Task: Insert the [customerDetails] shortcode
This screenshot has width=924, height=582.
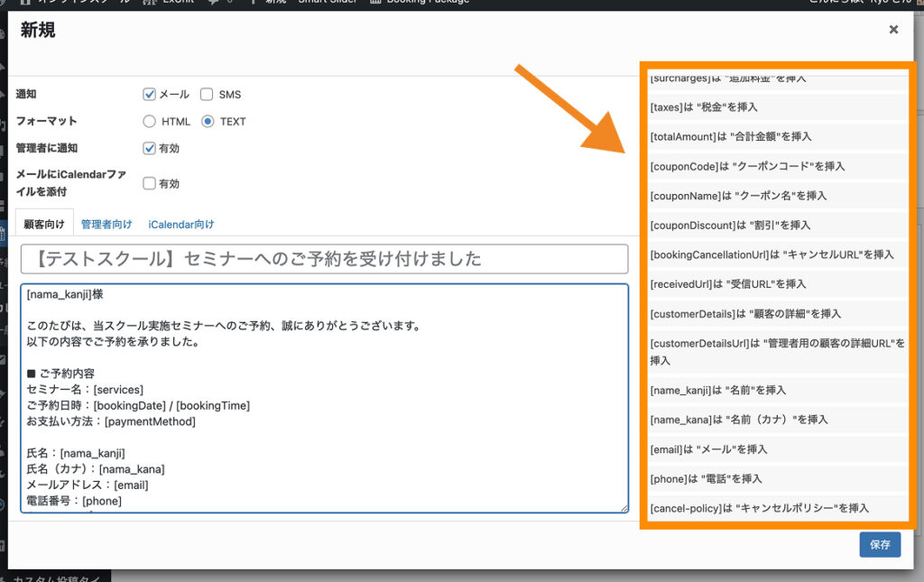Action: pos(745,313)
